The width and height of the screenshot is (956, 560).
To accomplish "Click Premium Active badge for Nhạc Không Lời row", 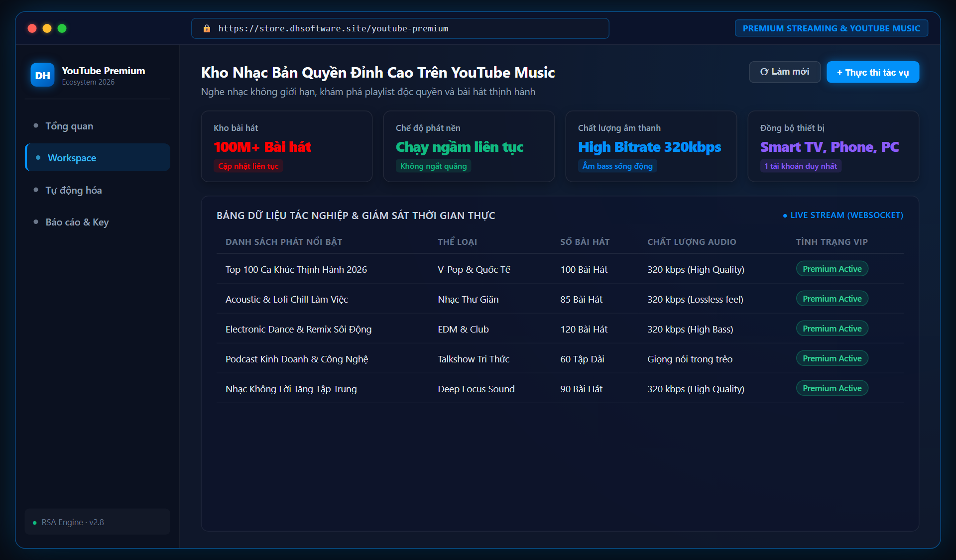I will tap(832, 388).
